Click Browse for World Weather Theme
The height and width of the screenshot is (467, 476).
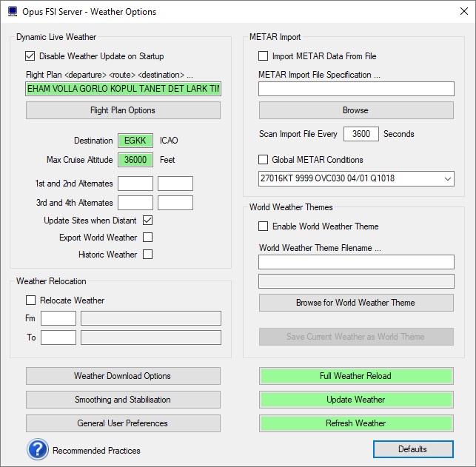[356, 303]
